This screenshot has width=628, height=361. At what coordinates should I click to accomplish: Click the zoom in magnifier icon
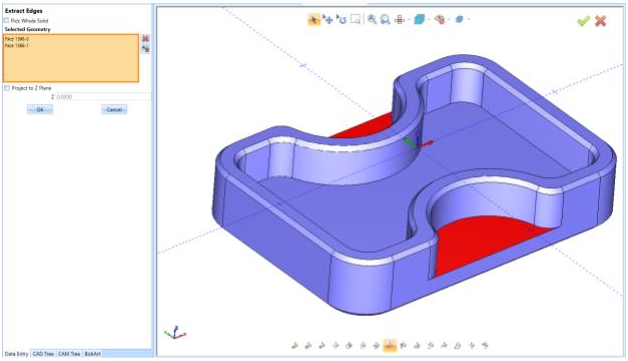pyautogui.click(x=372, y=19)
